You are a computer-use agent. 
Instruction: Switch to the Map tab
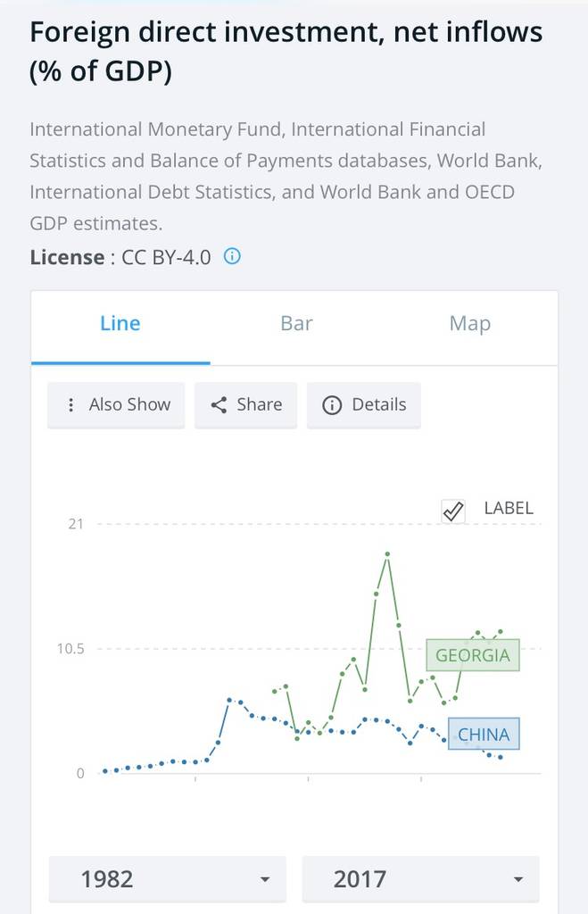pyautogui.click(x=470, y=323)
